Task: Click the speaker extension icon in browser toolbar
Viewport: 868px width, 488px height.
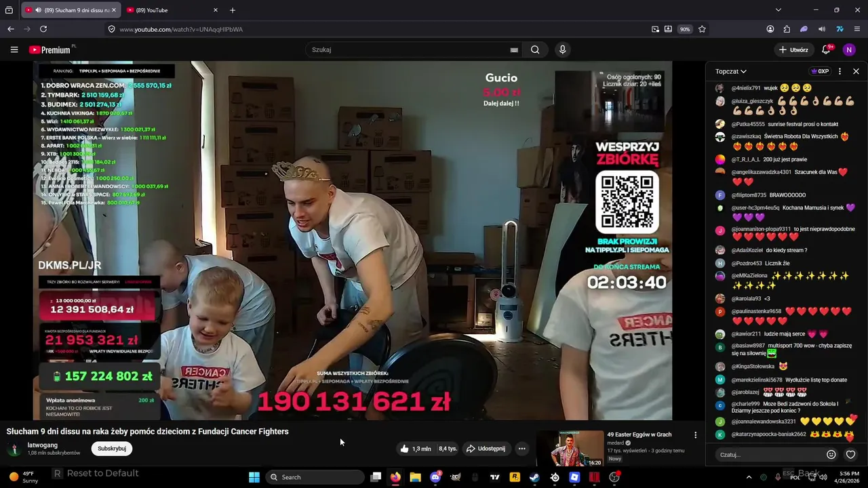Action: (822, 29)
